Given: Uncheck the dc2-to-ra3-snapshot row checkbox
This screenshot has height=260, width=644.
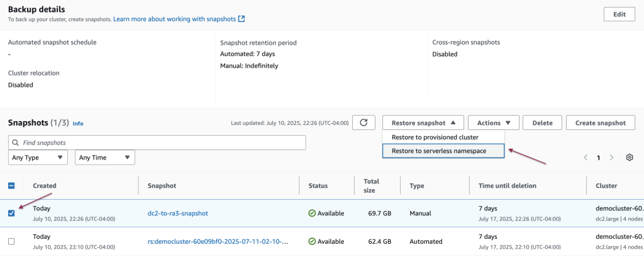Looking at the screenshot, I should point(11,214).
